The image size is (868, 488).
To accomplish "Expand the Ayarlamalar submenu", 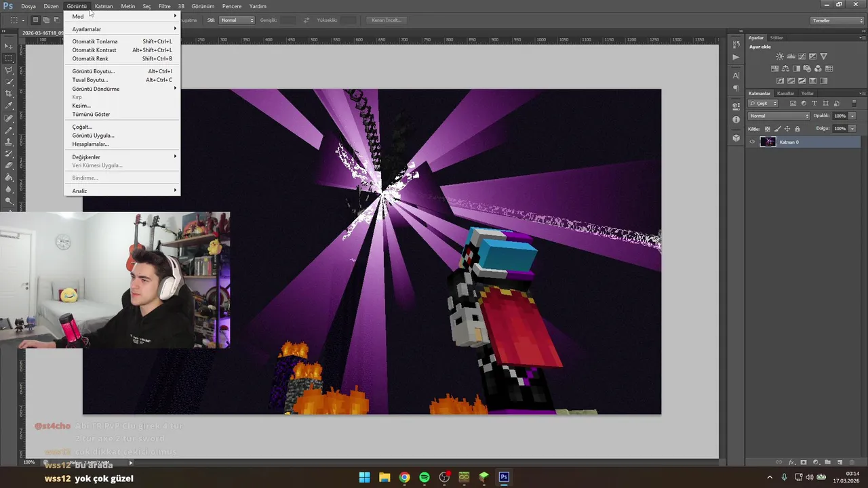I will click(122, 29).
